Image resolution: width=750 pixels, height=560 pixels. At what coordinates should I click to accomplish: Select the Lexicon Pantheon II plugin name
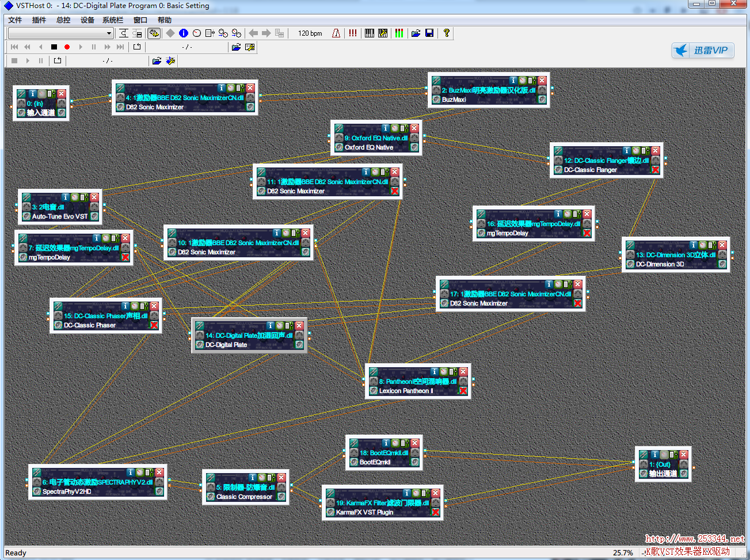(406, 391)
